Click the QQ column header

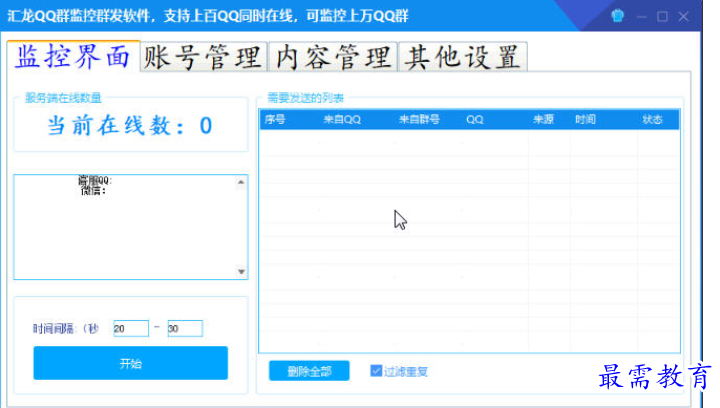[475, 119]
